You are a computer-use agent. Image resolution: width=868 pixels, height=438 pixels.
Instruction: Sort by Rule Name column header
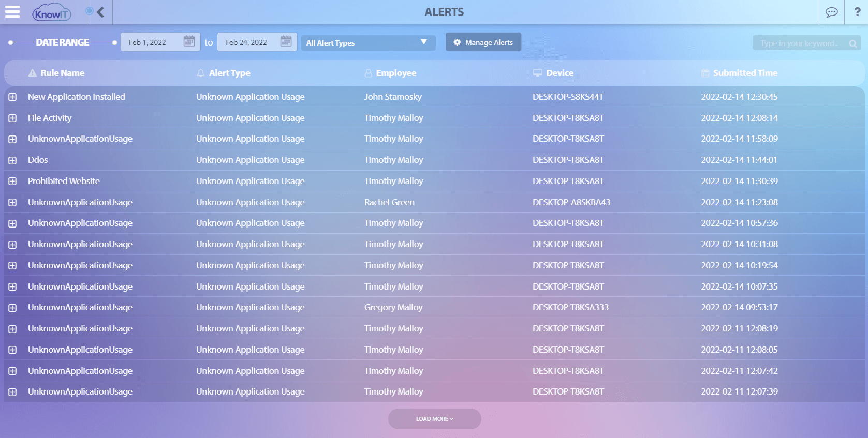pyautogui.click(x=56, y=73)
